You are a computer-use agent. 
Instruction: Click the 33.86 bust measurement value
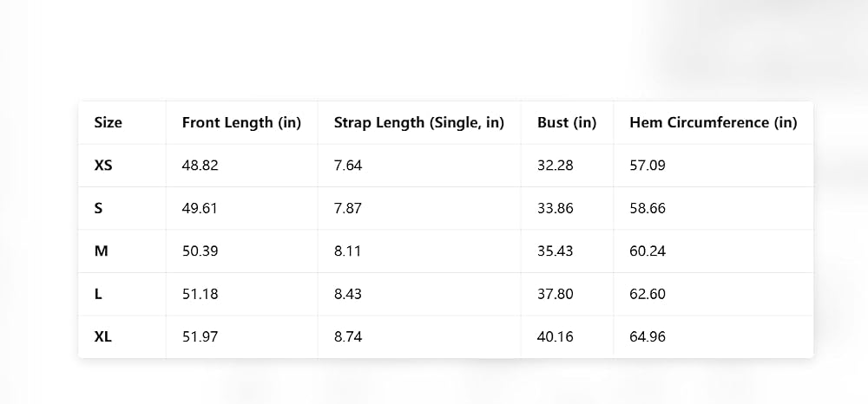(x=555, y=208)
